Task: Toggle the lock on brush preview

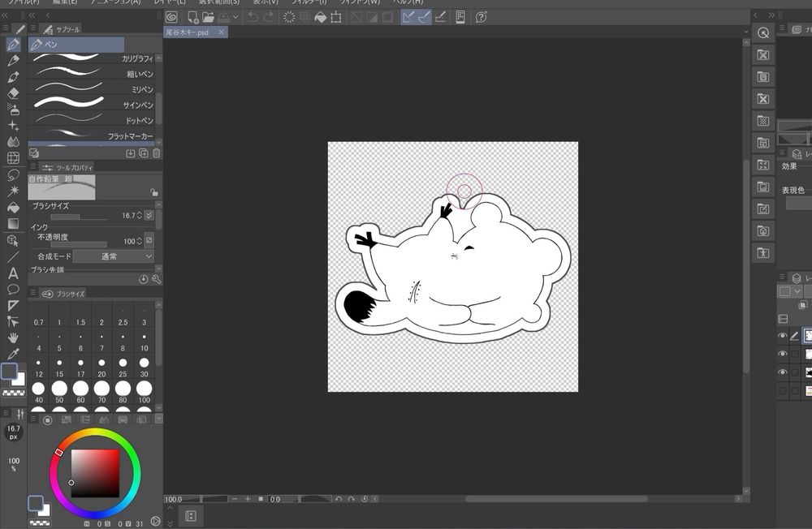Action: 153,192
